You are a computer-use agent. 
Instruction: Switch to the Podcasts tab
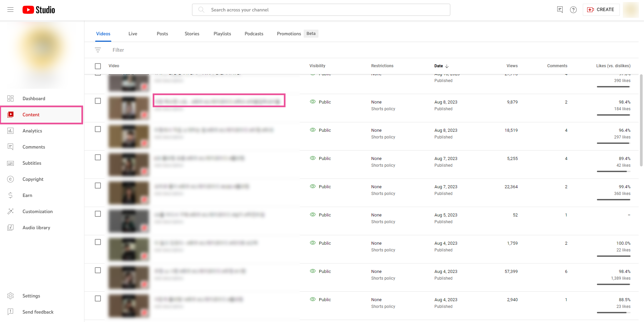point(254,34)
